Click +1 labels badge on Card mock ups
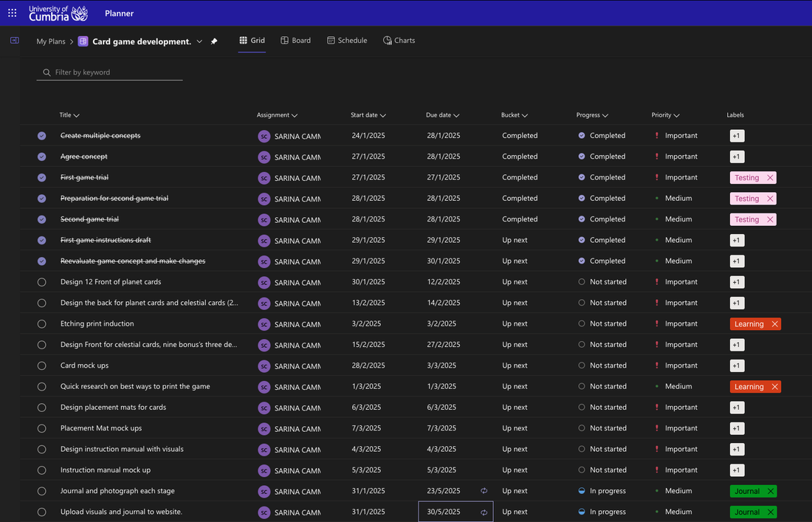The image size is (812, 522). point(737,365)
